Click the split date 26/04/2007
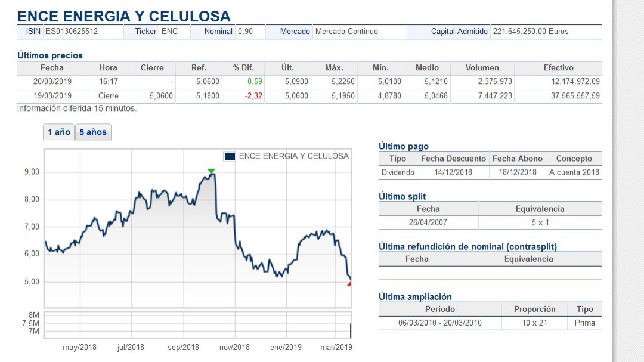The height and width of the screenshot is (362, 644). click(x=428, y=222)
